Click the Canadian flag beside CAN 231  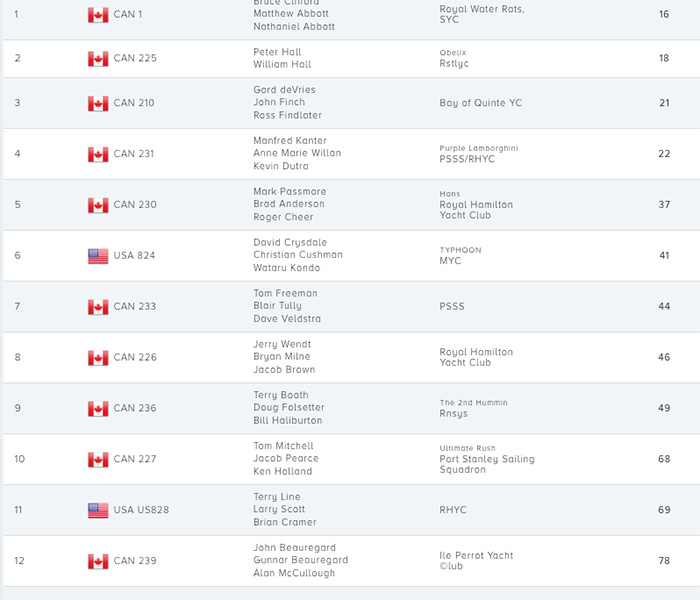98,154
